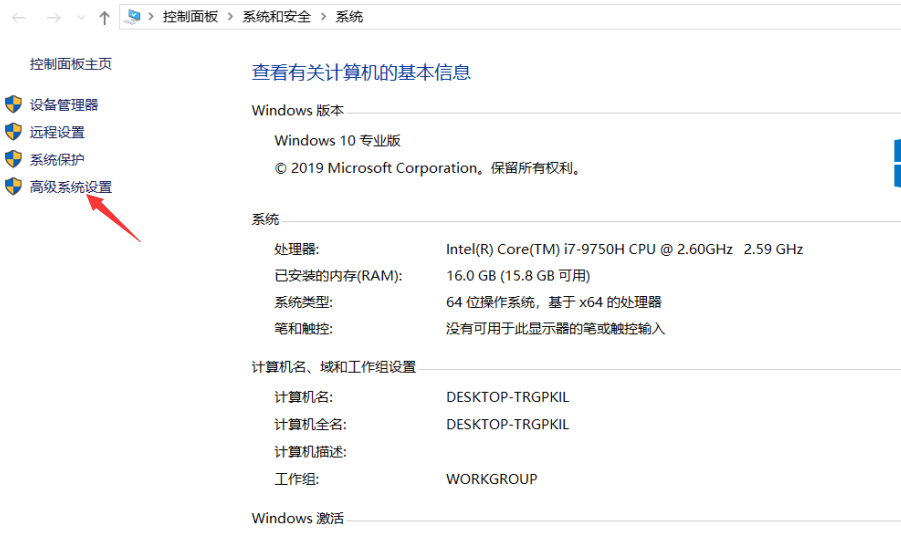This screenshot has height=533, width=901.
Task: Click 计算机名、域和工作组设置 section header
Action: point(334,367)
